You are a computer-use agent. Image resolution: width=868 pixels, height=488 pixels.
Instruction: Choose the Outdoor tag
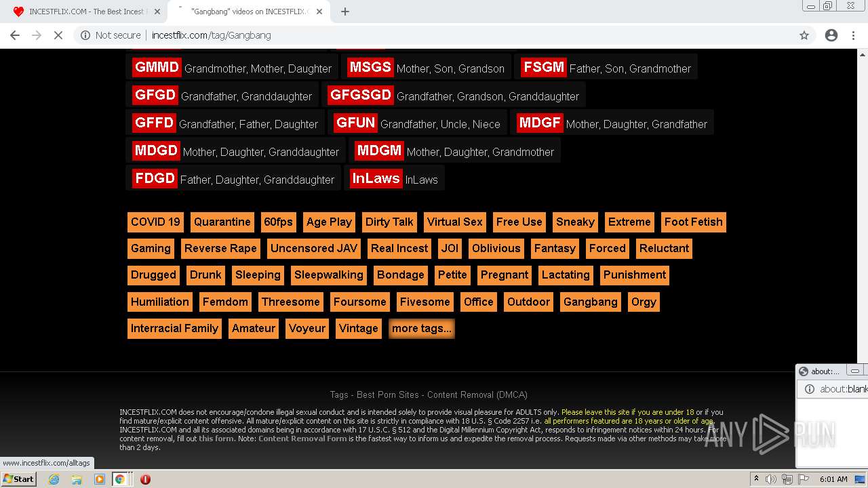tap(529, 302)
